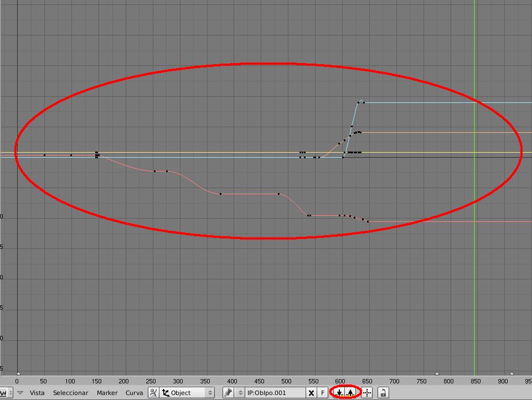Select the marker triangle near frame 920

click(x=512, y=373)
